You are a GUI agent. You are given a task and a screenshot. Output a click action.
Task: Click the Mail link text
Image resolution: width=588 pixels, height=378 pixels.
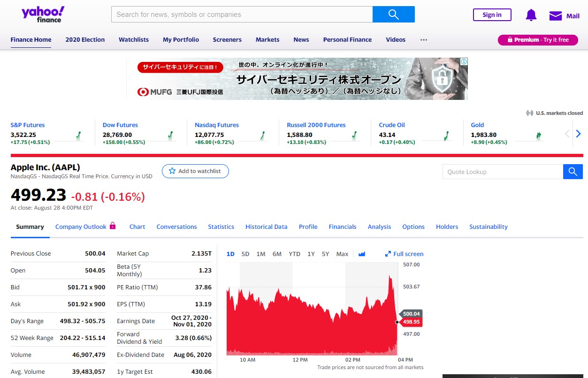point(573,16)
